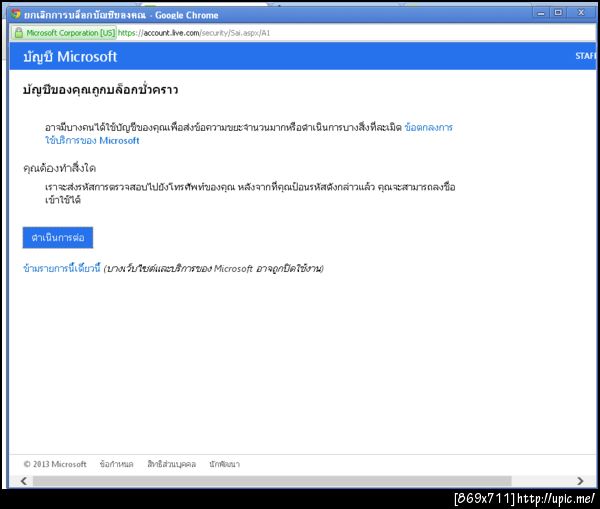The width and height of the screenshot is (600, 509).
Task: Click the horizontal scrollbar left arrow
Action: (24, 481)
